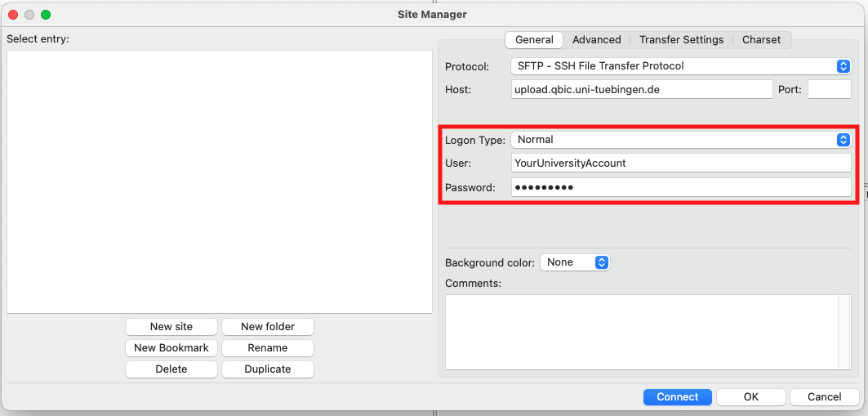Add a New Bookmark
The height and width of the screenshot is (416, 868).
(171, 348)
